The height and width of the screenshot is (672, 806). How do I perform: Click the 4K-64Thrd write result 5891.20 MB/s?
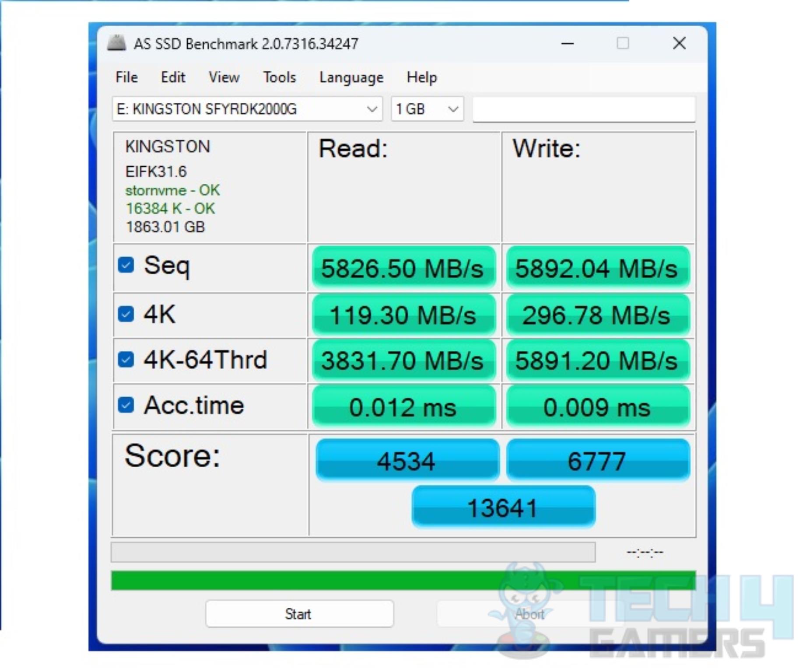point(598,360)
